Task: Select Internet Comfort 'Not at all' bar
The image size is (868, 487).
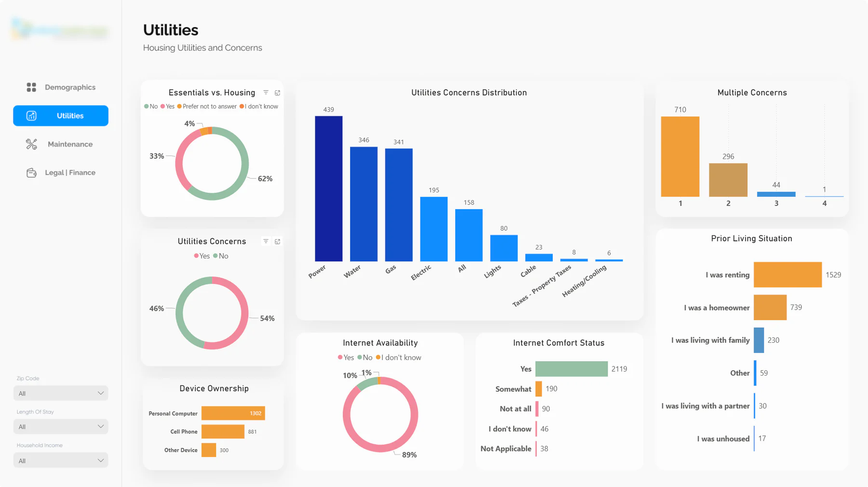Action: pos(537,409)
